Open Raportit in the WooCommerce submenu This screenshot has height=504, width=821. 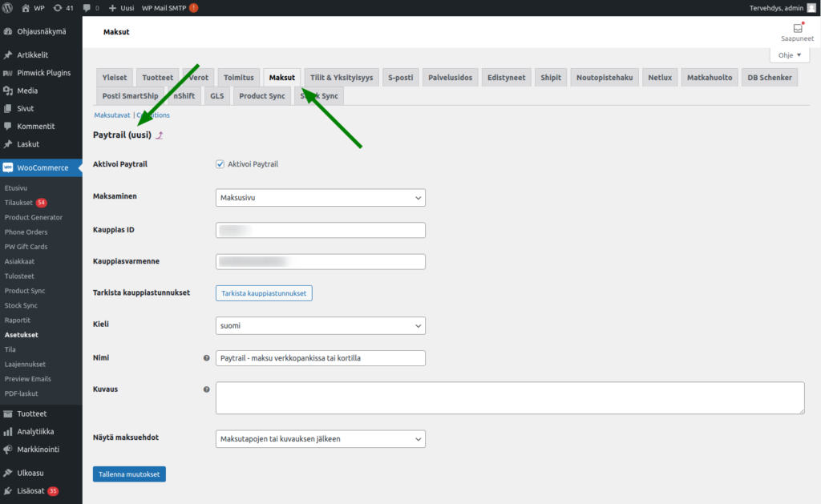(18, 320)
